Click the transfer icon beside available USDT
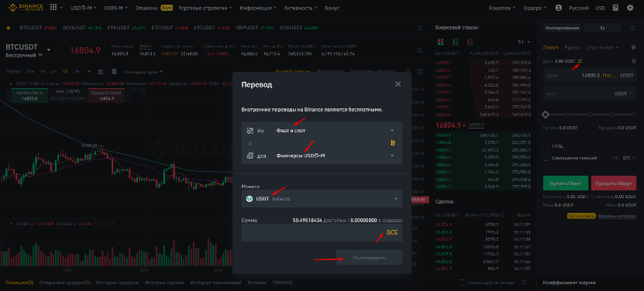Screen dimensions: 644x291 pos(580,60)
